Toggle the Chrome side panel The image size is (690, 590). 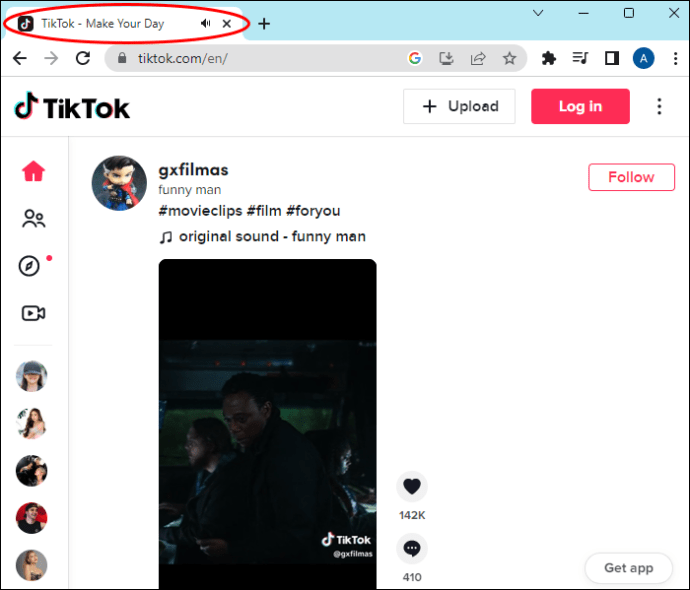click(612, 59)
